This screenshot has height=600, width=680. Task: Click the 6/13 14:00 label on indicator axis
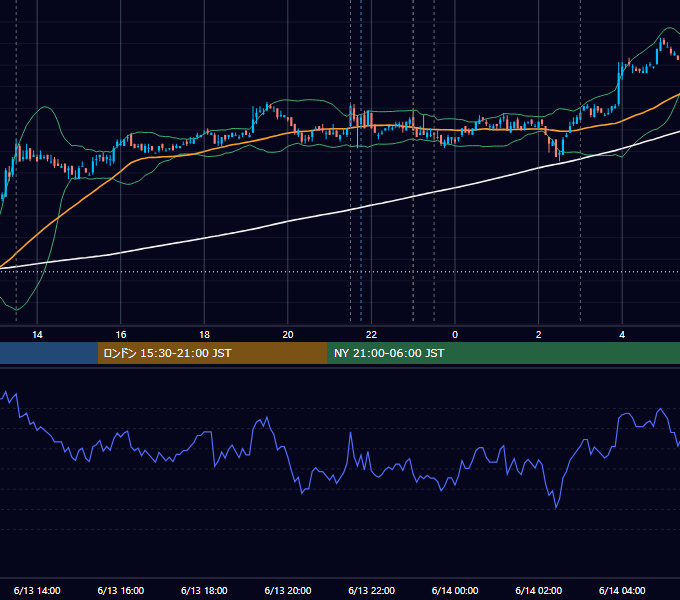(37, 590)
